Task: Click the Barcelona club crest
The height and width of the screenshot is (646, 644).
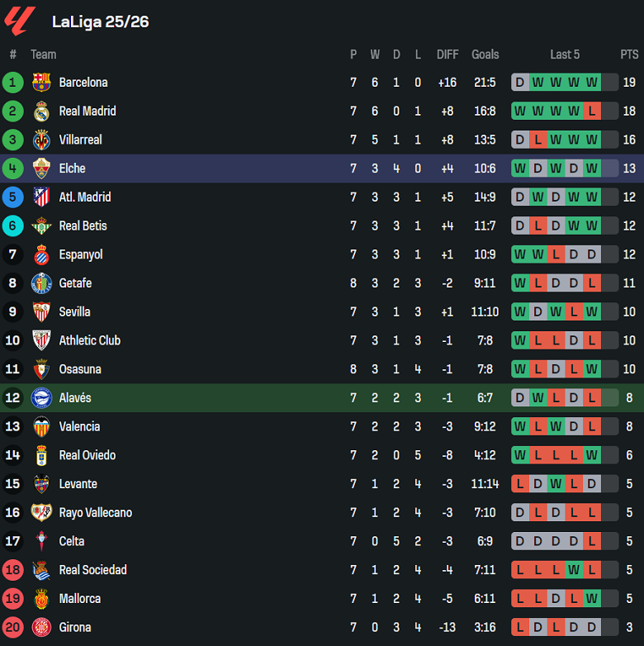Action: pos(41,83)
